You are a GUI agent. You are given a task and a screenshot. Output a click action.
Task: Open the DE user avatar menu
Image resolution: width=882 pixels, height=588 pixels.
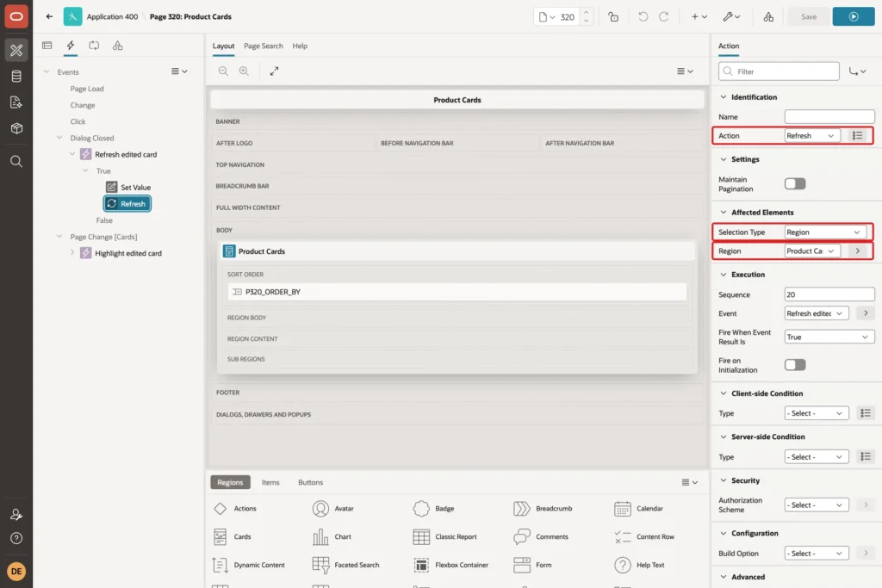tap(16, 571)
